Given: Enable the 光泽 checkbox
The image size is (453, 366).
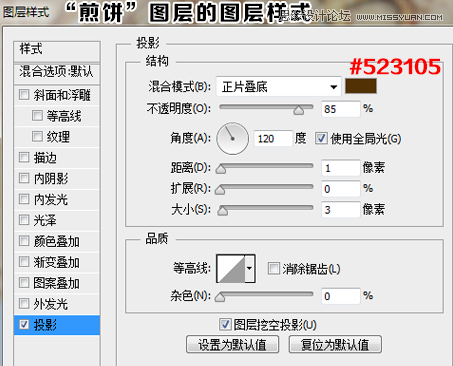Looking at the screenshot, I should tap(24, 220).
